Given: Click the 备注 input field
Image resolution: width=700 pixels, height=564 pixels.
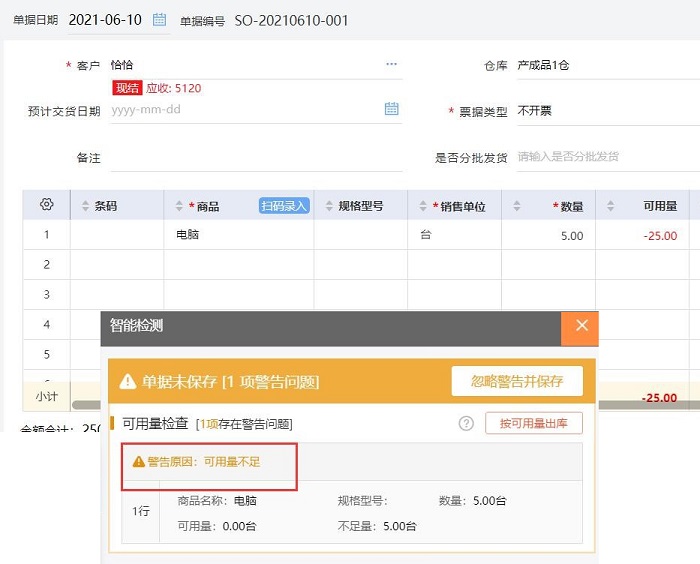Looking at the screenshot, I should pyautogui.click(x=255, y=158).
